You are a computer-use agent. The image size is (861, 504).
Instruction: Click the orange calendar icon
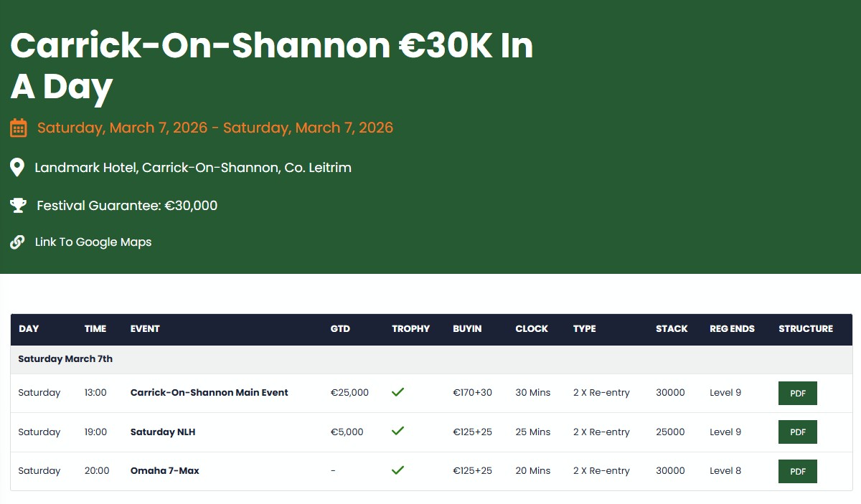coord(19,128)
